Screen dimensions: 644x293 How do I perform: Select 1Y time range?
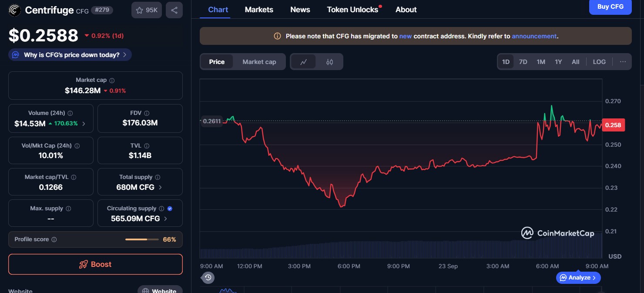click(x=558, y=62)
